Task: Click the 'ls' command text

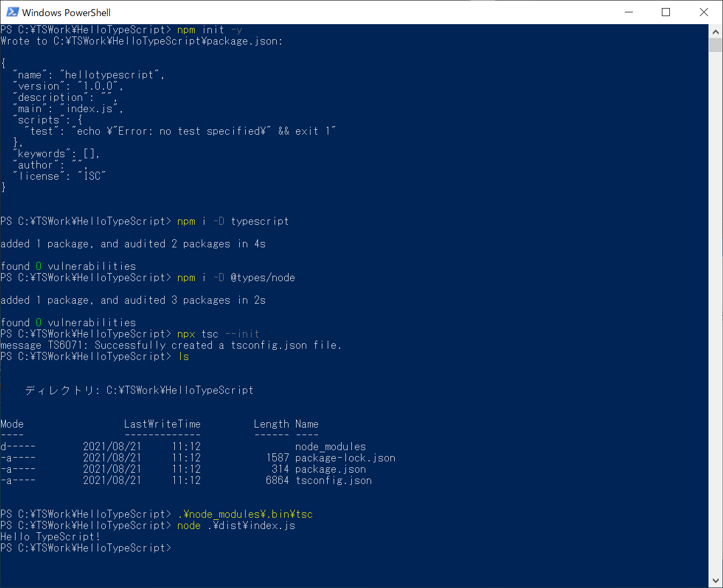Action: tap(183, 357)
